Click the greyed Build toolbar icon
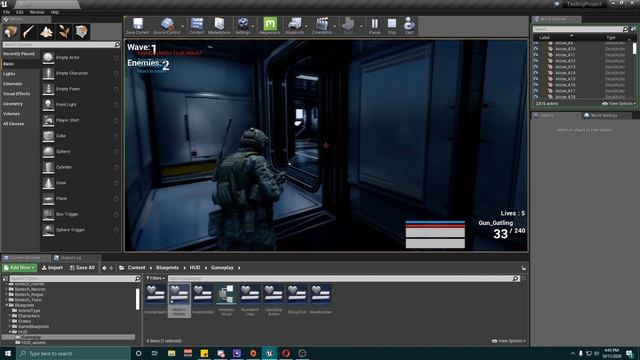 348,24
